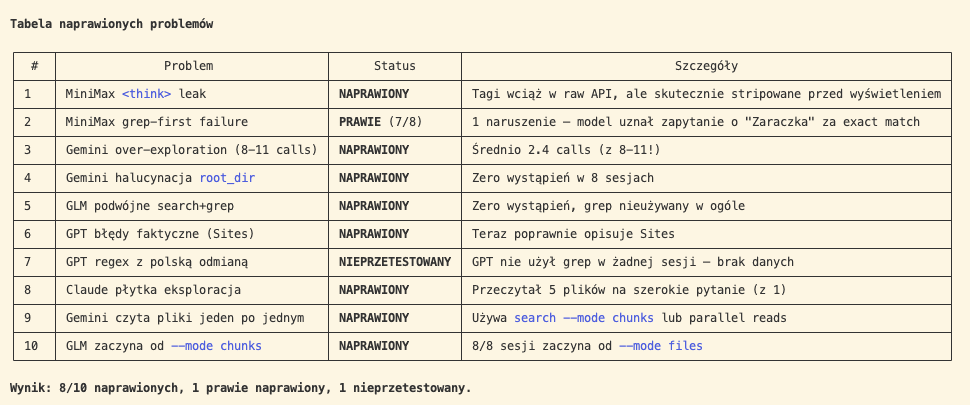970x405 pixels.
Task: Click 'Claude płytka eksploracja' problem cell
Action: (x=153, y=290)
